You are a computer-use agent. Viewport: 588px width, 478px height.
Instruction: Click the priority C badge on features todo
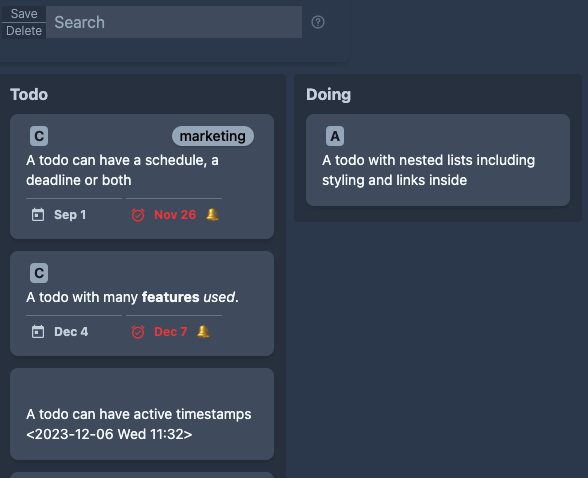point(39,273)
